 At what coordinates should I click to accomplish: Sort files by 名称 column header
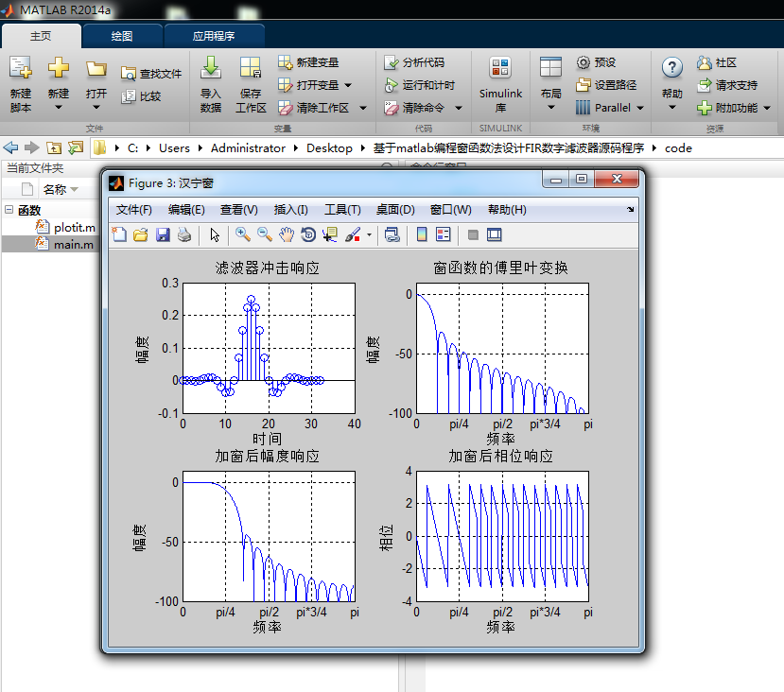click(55, 189)
